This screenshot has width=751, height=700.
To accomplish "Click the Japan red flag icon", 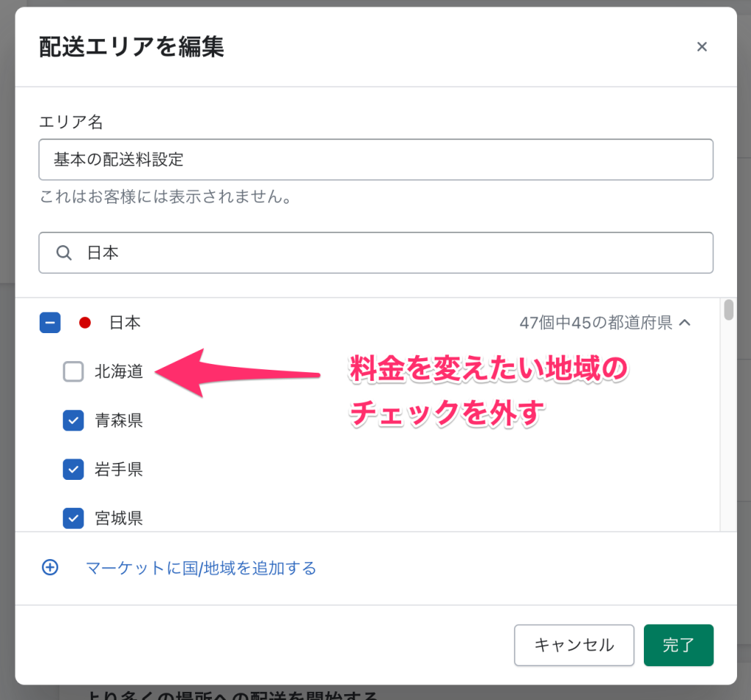I will pos(85,322).
